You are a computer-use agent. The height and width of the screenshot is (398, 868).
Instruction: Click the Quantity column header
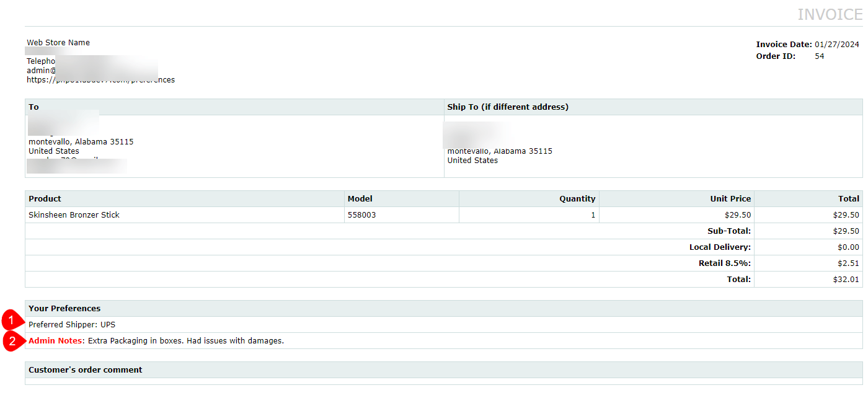pos(577,199)
